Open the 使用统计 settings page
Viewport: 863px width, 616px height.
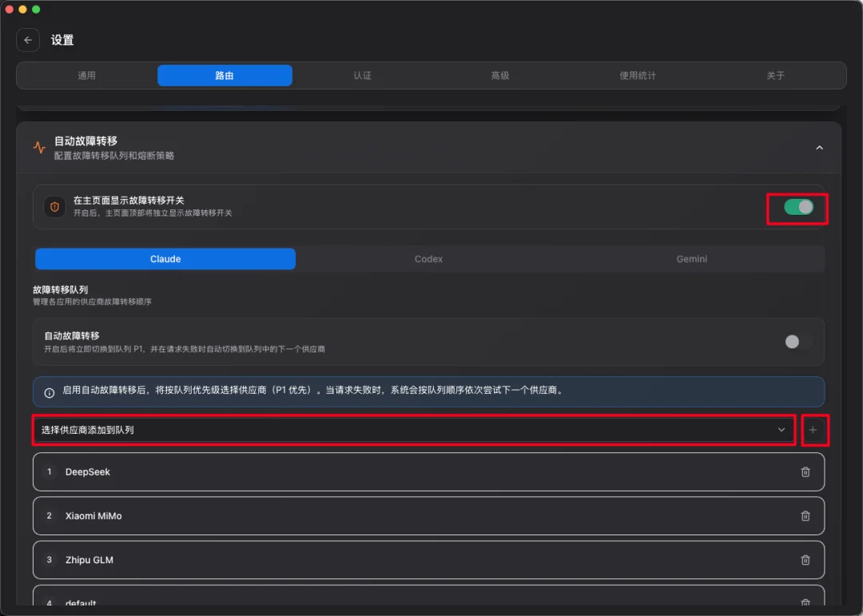point(638,75)
